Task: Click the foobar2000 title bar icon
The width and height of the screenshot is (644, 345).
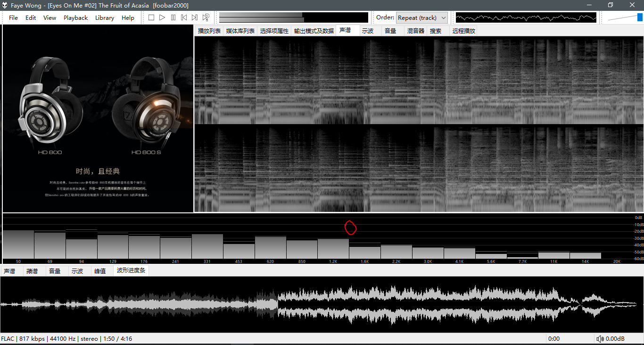Action: (x=5, y=5)
